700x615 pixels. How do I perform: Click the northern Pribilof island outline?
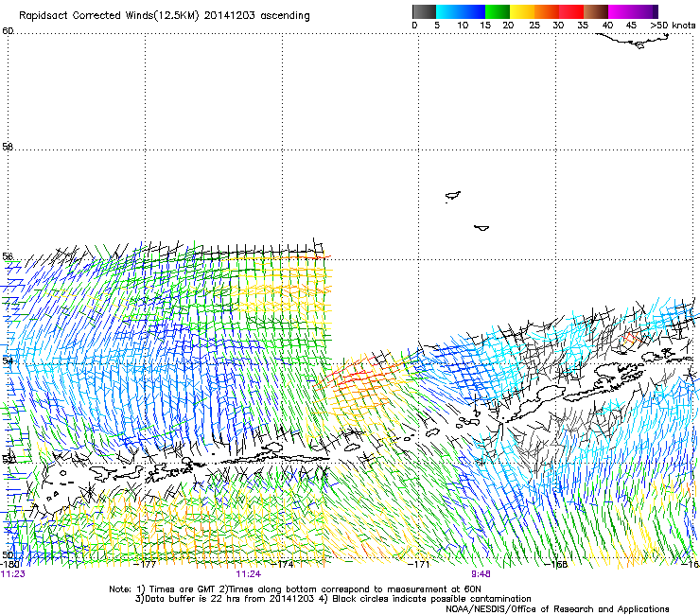[453, 196]
